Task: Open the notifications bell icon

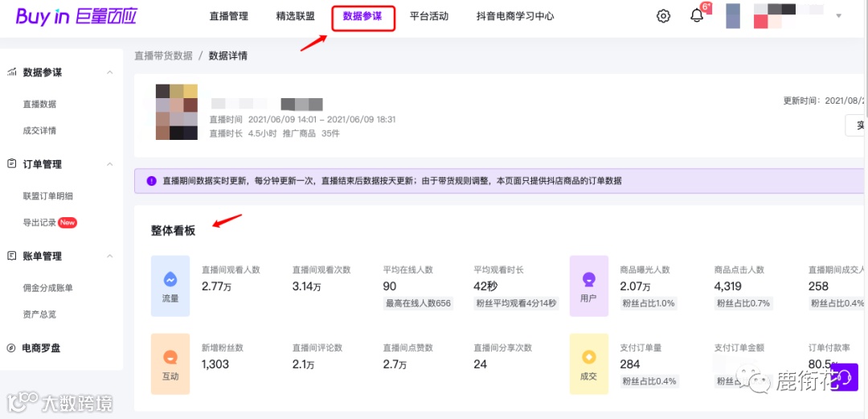Action: pyautogui.click(x=697, y=16)
